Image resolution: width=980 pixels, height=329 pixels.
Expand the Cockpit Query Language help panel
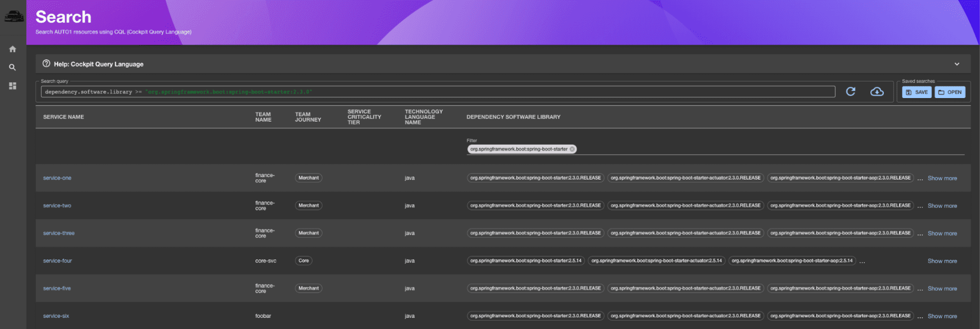tap(956, 64)
